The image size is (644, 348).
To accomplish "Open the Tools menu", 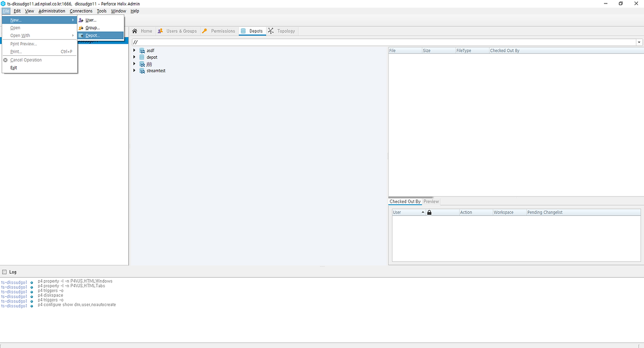I will tap(102, 11).
